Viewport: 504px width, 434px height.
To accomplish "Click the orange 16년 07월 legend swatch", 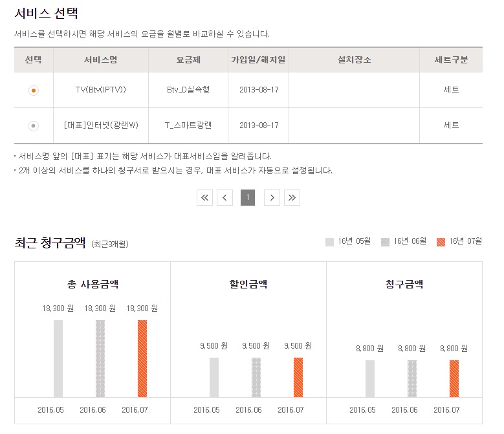I will point(441,242).
